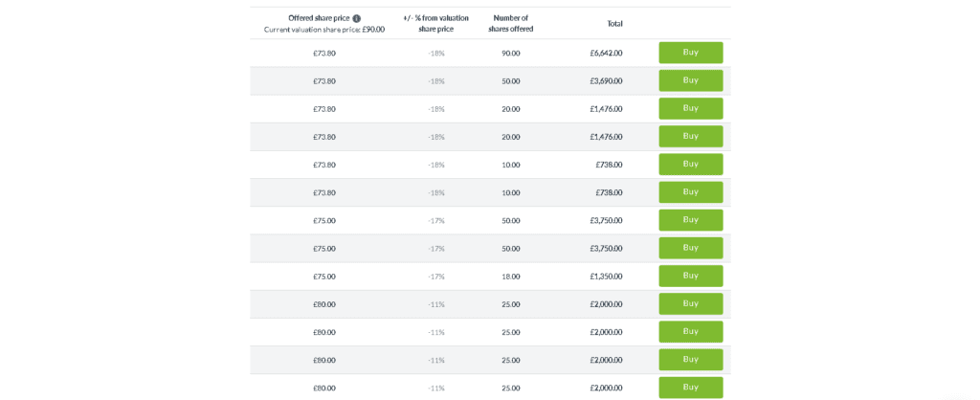Screen dimensions: 980x400
Task: Click the Number of shares offered header
Action: tap(510, 23)
